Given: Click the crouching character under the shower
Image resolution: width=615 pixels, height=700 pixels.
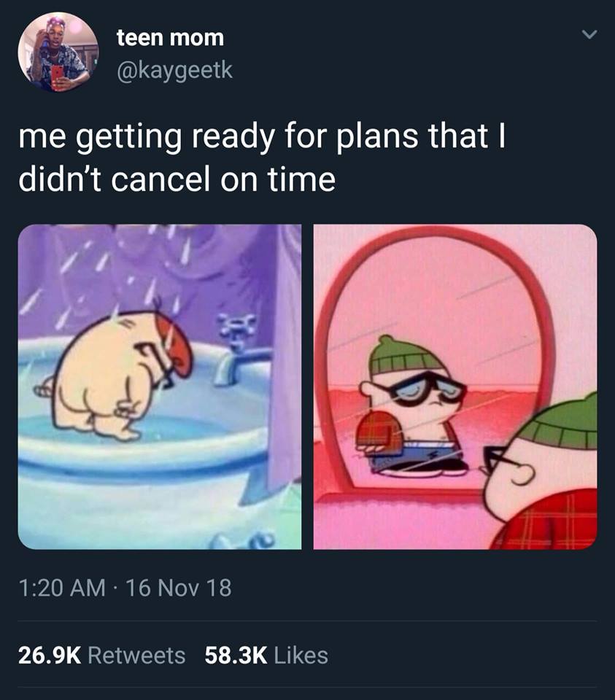Looking at the screenshot, I should tap(118, 374).
